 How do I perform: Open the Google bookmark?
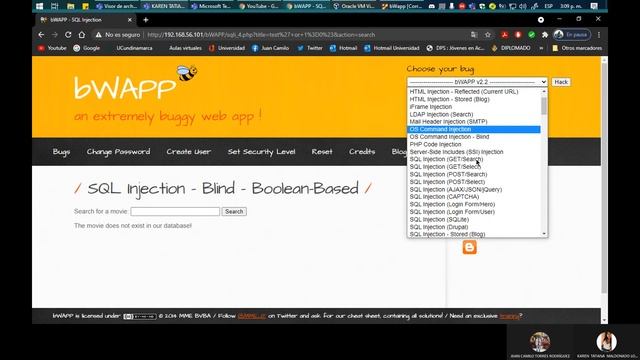pos(87,48)
